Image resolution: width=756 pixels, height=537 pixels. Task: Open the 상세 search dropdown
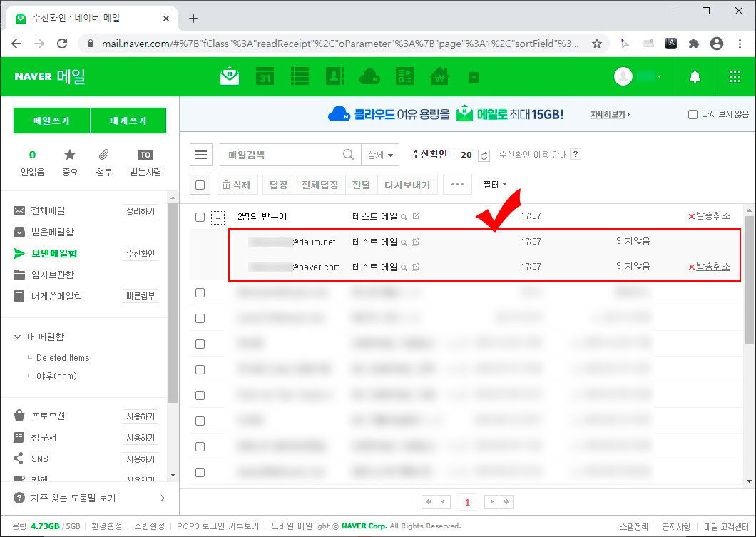point(381,154)
